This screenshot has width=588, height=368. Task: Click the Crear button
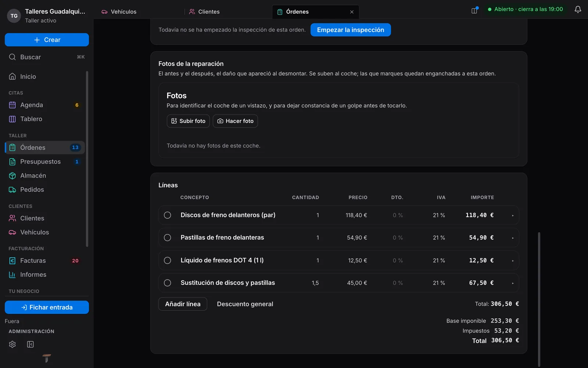(47, 40)
